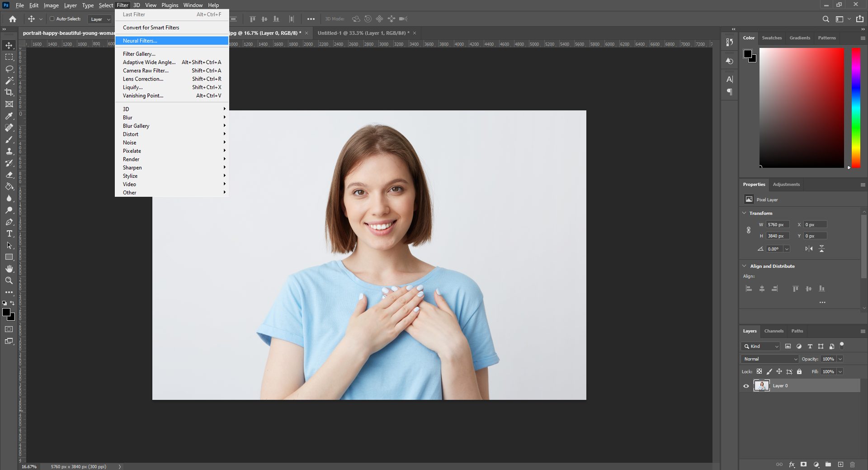The height and width of the screenshot is (470, 868).
Task: Switch to the Swatches tab
Action: [x=772, y=38]
